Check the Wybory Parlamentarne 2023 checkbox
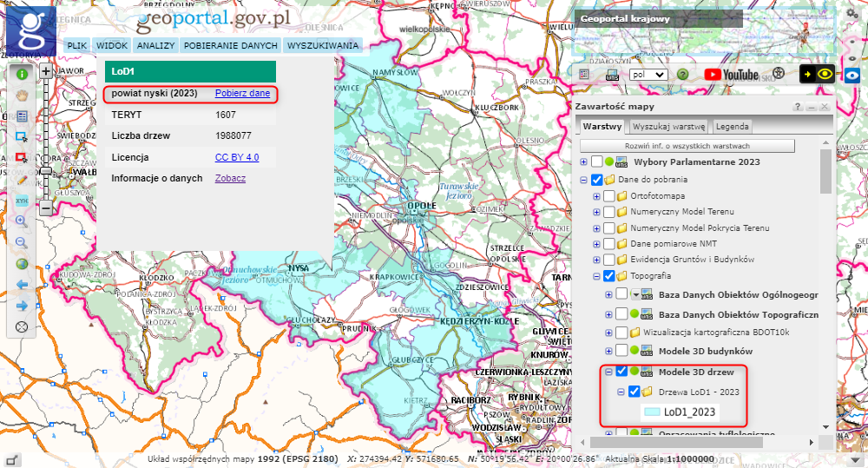This screenshot has height=468, width=868. (x=596, y=161)
